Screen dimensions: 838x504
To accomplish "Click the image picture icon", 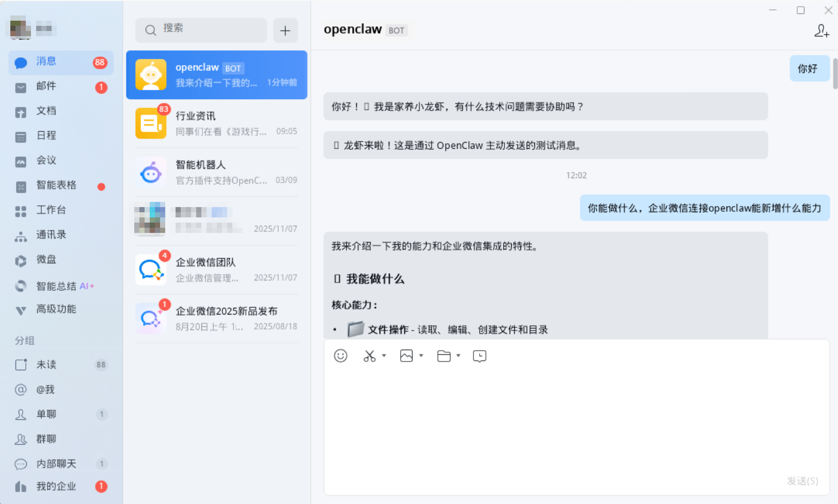I will [406, 356].
